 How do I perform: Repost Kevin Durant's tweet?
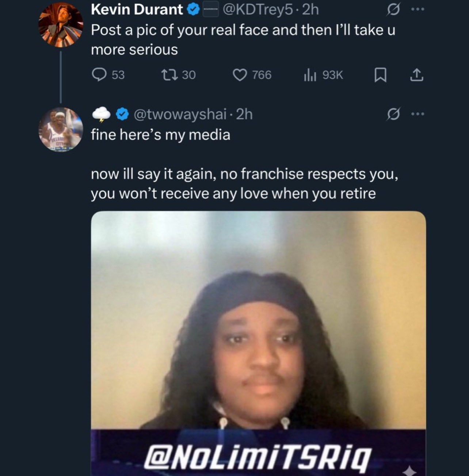click(170, 75)
